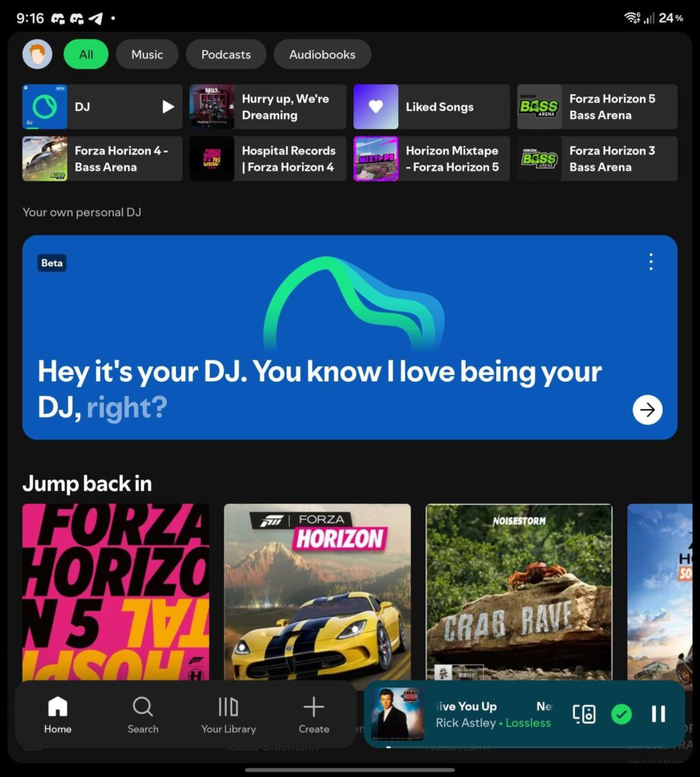Tap the Beta badge on DJ card
The image size is (700, 777).
point(52,263)
